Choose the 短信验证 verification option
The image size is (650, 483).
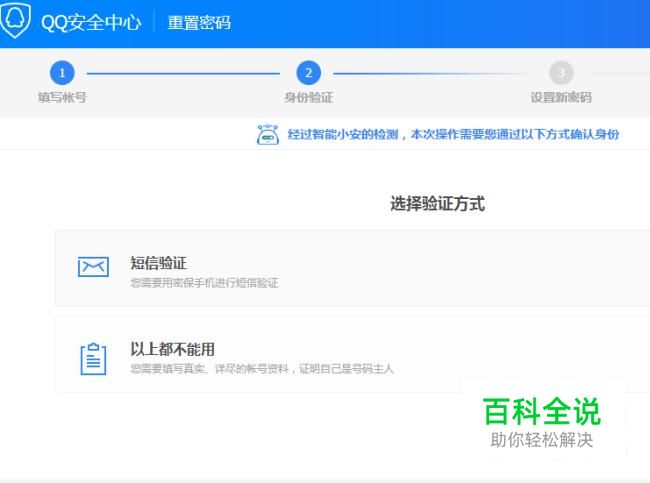pos(352,268)
